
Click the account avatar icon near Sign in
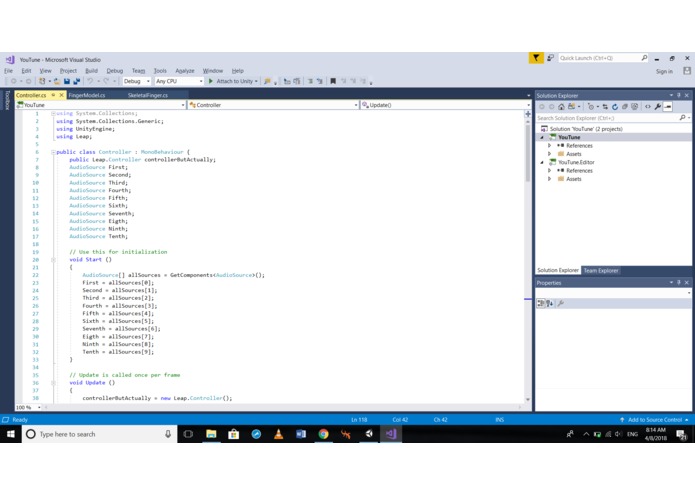[x=687, y=71]
